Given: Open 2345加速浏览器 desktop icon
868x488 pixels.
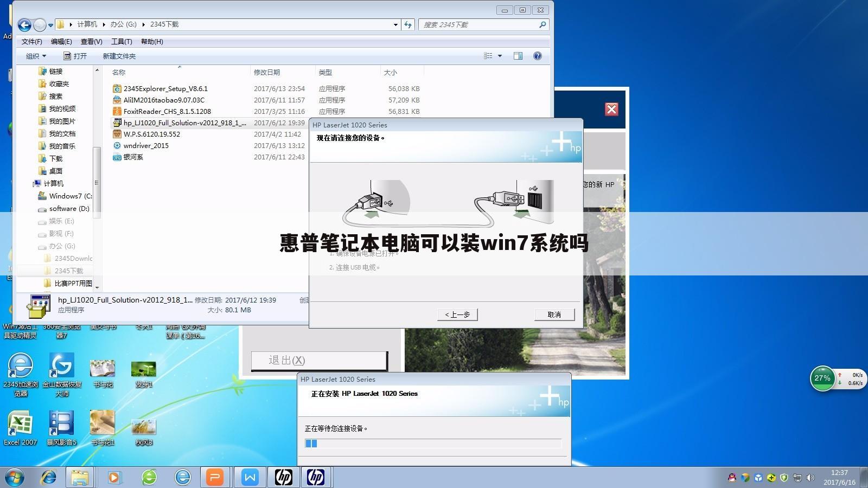Looking at the screenshot, I should click(x=21, y=374).
